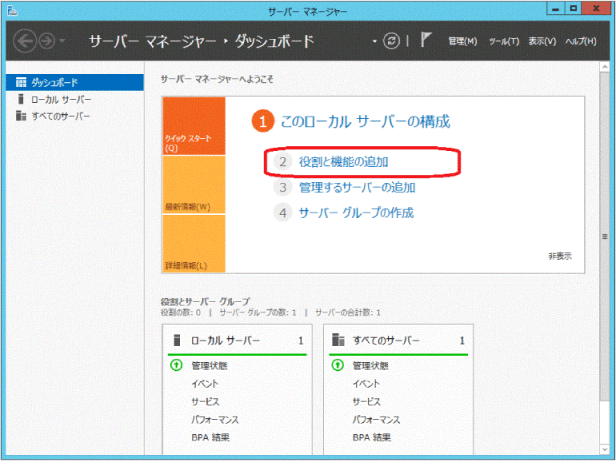The width and height of the screenshot is (616, 461).
Task: Select ローカル サーバー in the sidebar
Action: coord(75,99)
